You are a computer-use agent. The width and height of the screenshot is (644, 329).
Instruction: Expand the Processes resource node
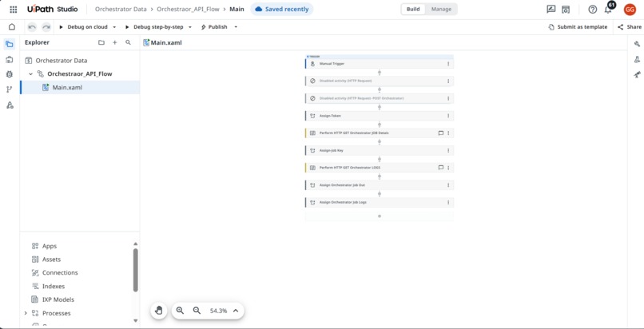tap(26, 313)
